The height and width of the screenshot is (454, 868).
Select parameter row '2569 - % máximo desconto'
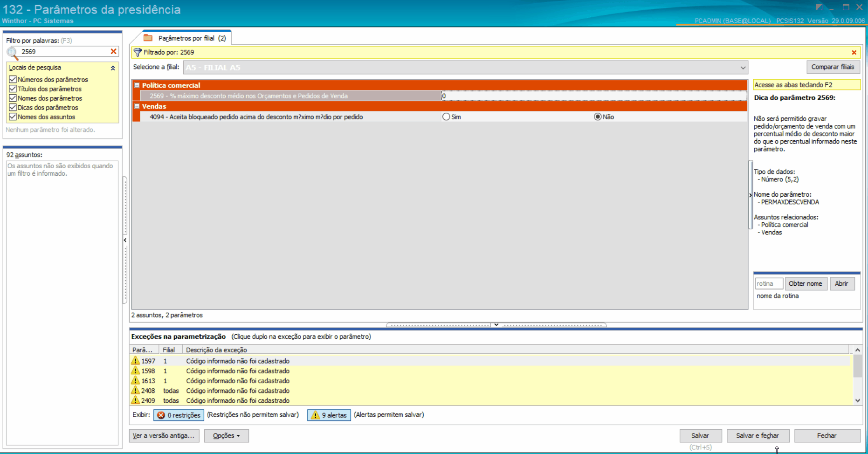[291, 96]
